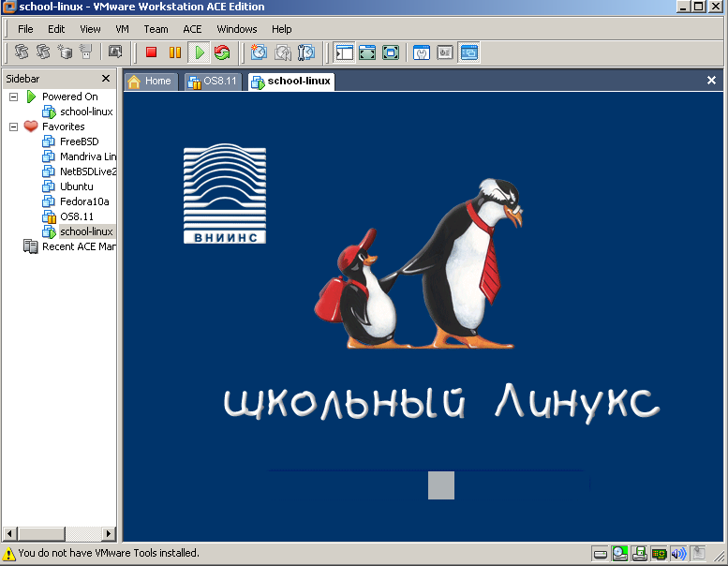Click the Powered On group label
Screen dimensions: 728x566
click(x=70, y=97)
